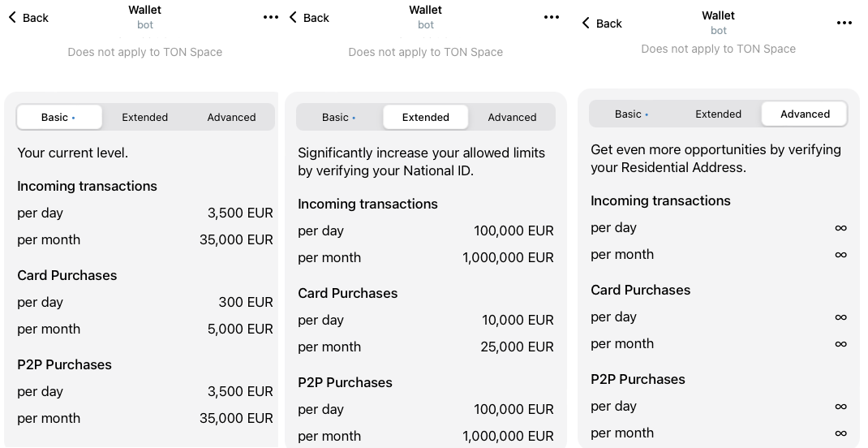Switch to Extended tab in the right screen
Screen dimensions: 868x448
(719, 114)
